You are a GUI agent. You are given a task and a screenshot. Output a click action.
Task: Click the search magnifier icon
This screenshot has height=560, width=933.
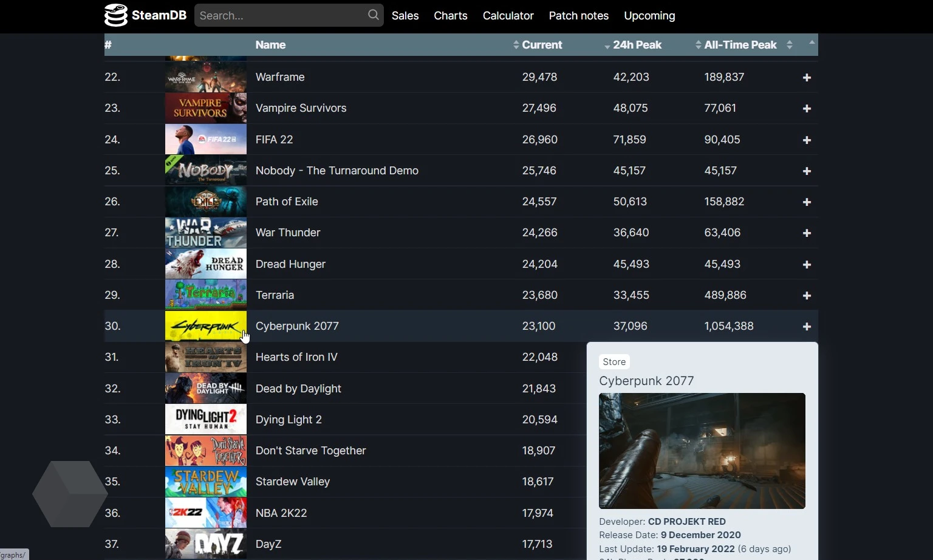(373, 15)
